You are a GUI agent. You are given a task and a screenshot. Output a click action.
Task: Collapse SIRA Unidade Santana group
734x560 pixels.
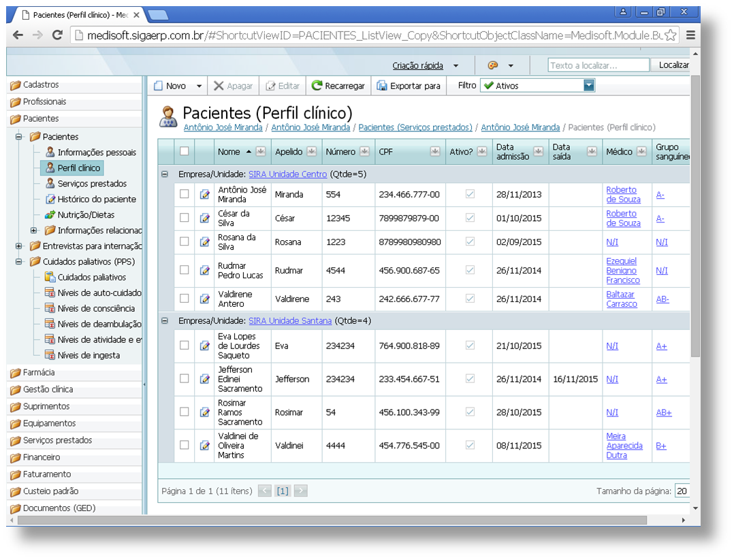click(x=165, y=321)
